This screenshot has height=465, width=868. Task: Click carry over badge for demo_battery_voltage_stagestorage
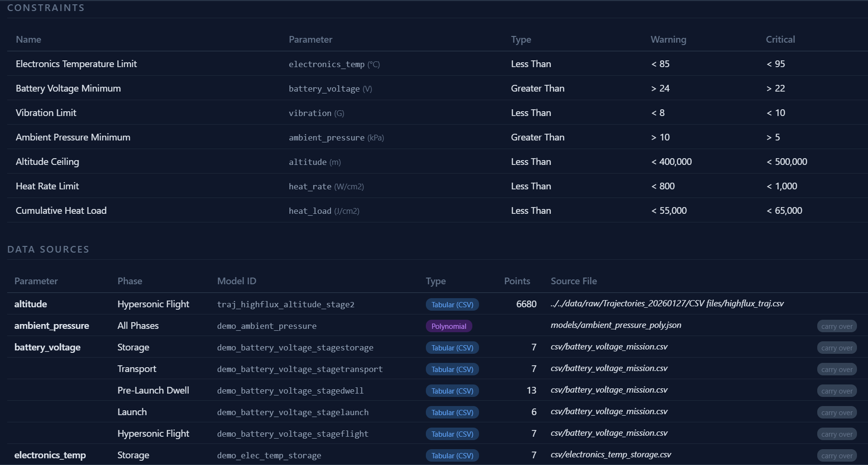836,348
